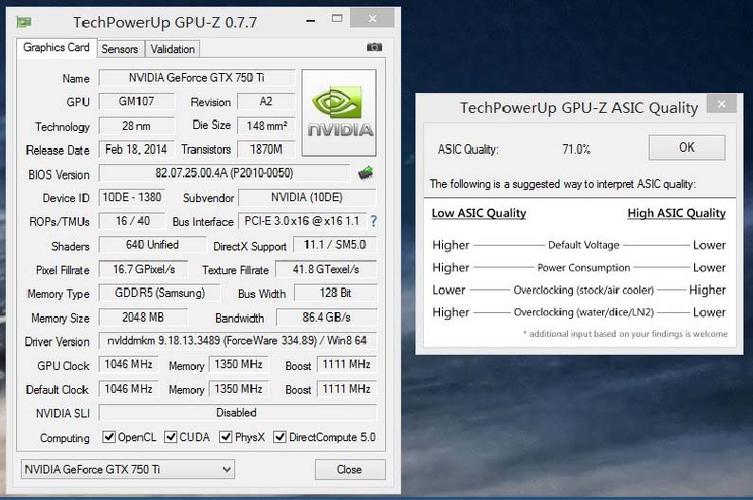Viewport: 753px width, 500px height.
Task: Click the Revision field showing A2
Action: point(266,102)
